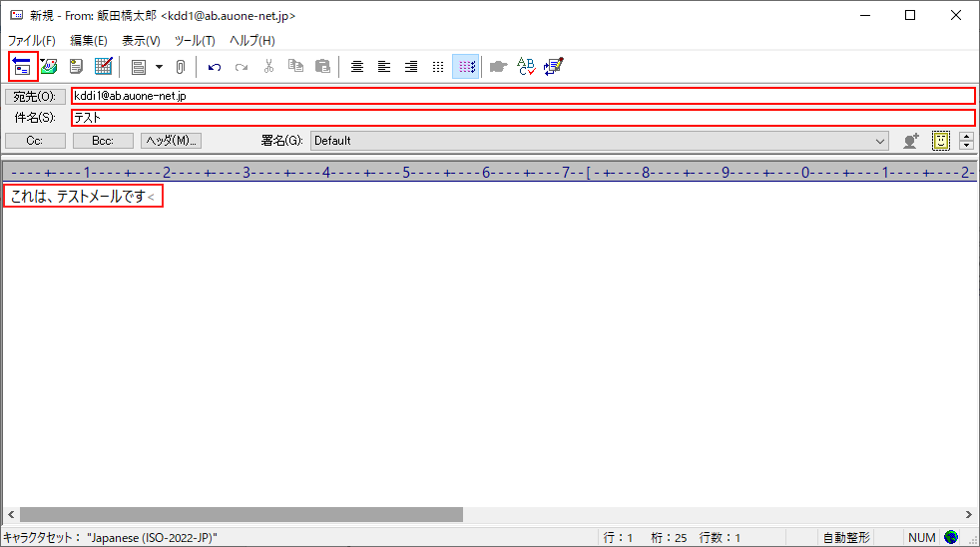Open the ヘルプ(H) menu
This screenshot has width=980, height=547.
251,41
